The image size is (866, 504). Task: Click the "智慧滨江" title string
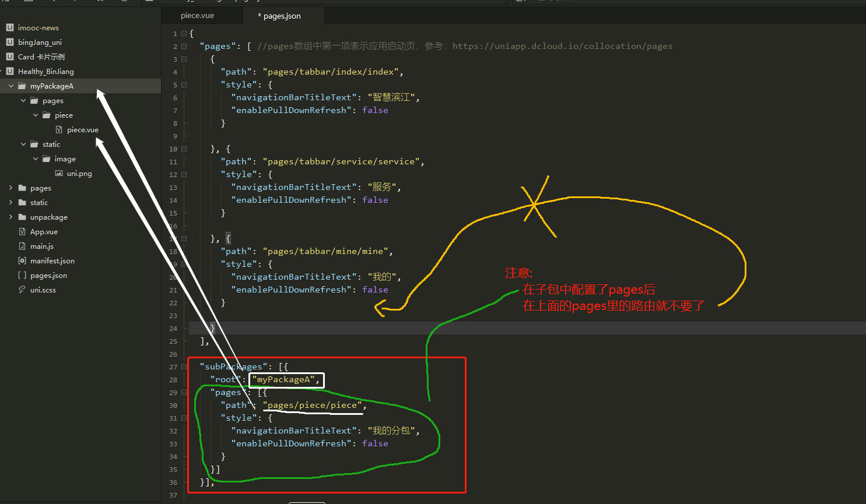pyautogui.click(x=391, y=97)
